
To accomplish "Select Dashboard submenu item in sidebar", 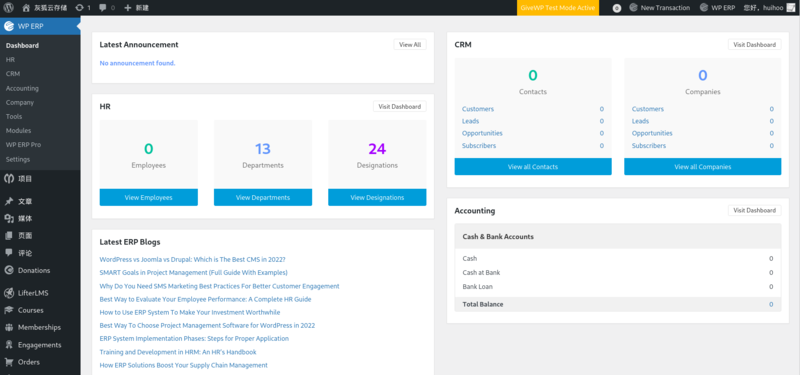I will click(22, 45).
